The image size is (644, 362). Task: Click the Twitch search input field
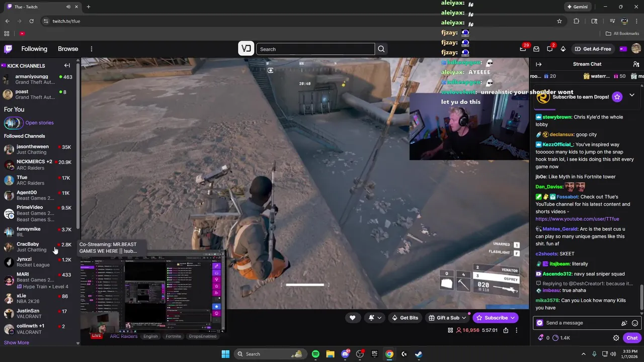click(x=315, y=49)
